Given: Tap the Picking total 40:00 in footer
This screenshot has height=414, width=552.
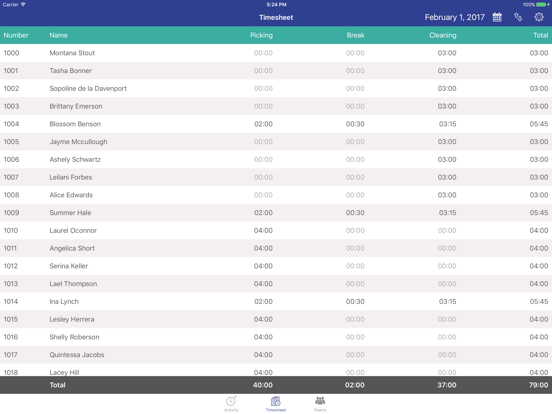Looking at the screenshot, I should click(263, 385).
